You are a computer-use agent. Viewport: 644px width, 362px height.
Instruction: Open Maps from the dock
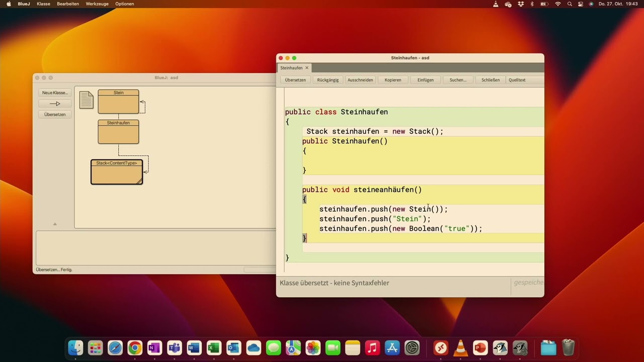(293, 347)
